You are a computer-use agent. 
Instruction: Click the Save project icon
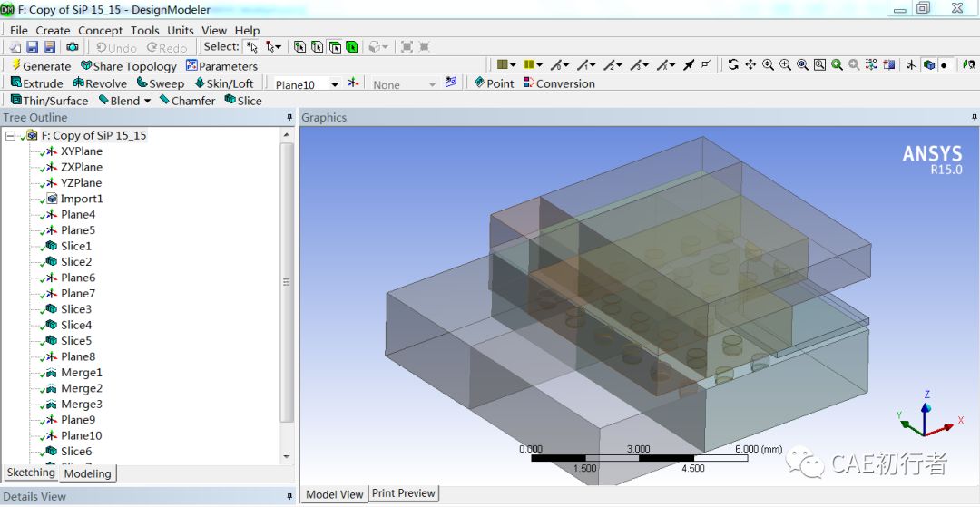[x=32, y=47]
